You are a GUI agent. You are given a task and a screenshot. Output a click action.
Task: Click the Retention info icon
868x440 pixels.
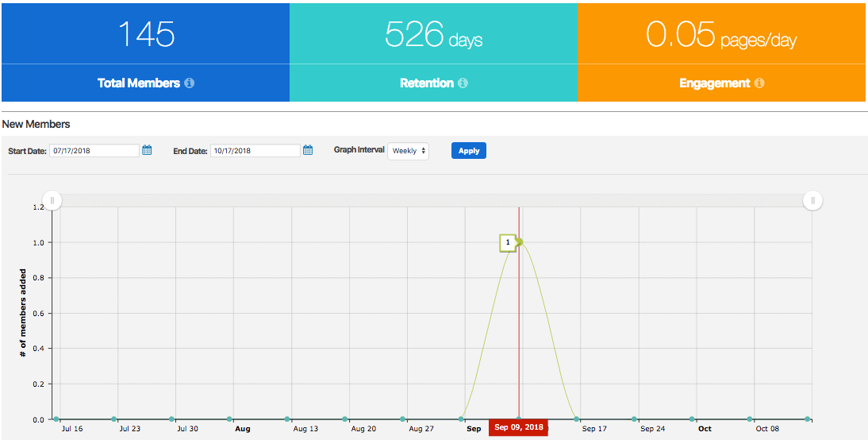pos(463,83)
